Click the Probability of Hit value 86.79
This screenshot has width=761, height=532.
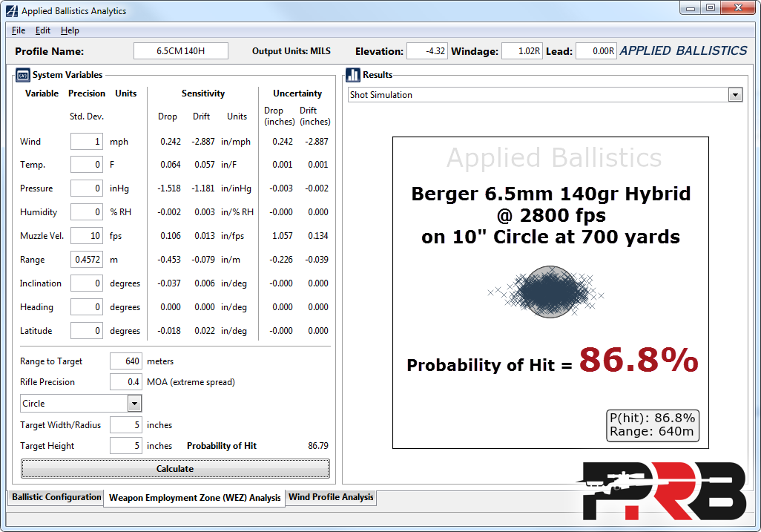[318, 446]
